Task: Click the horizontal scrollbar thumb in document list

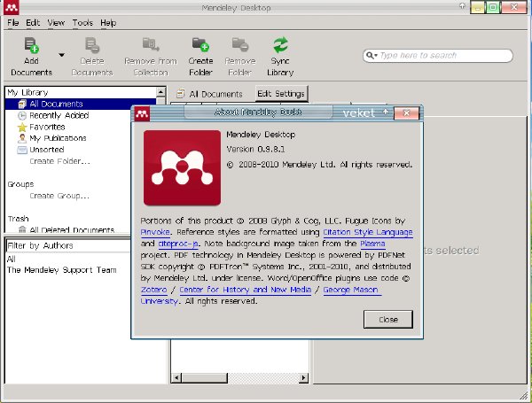Action: 204,377
